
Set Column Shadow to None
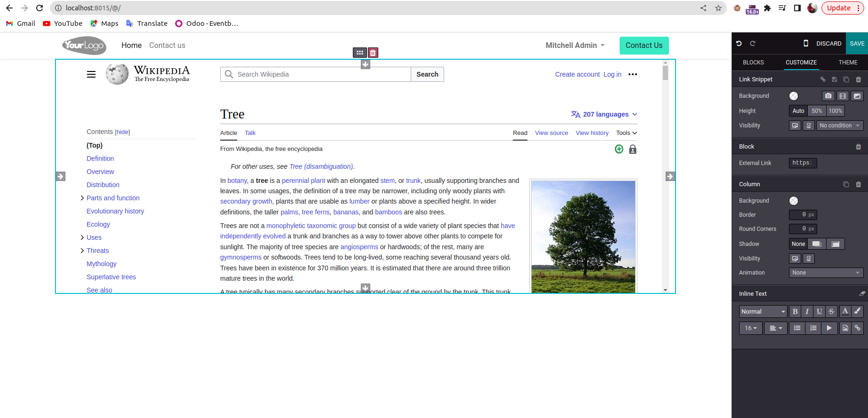click(798, 244)
